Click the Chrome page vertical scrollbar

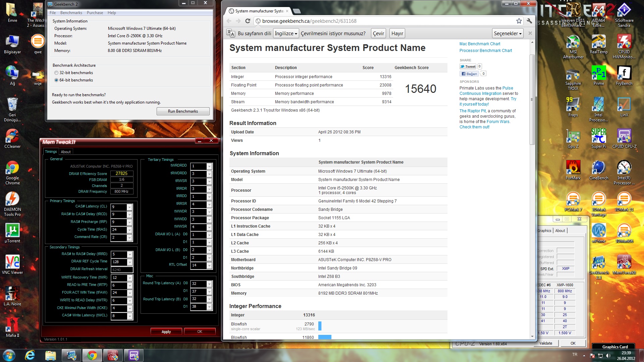click(532, 100)
